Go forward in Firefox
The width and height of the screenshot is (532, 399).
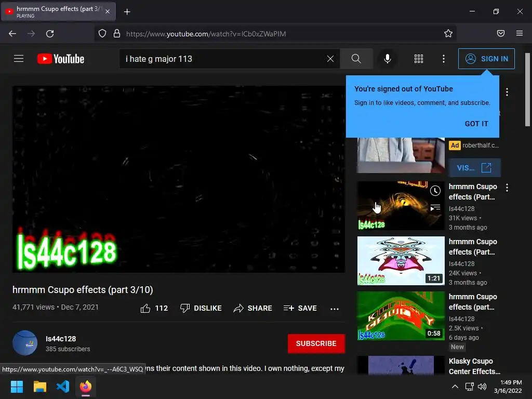(x=31, y=34)
